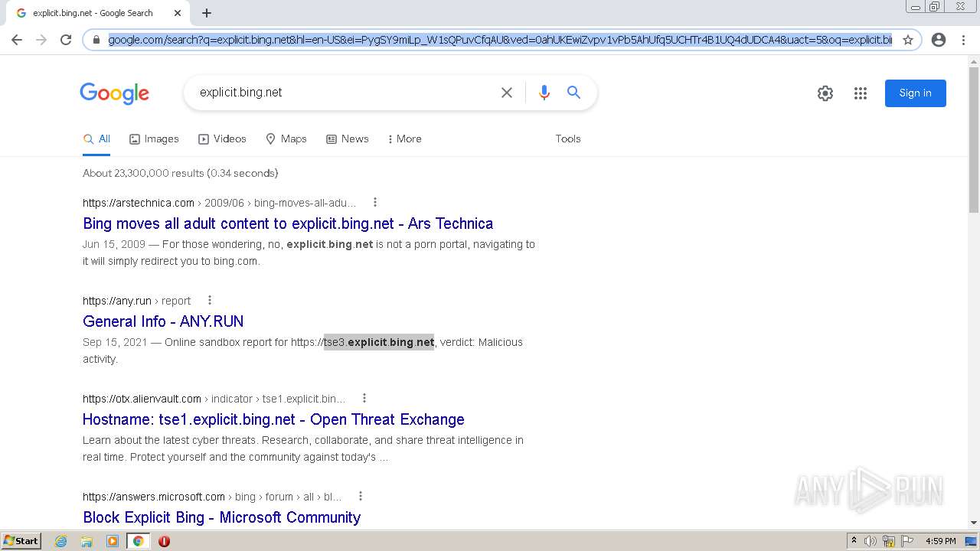This screenshot has width=980, height=551.
Task: Switch to the Videos tab
Action: (x=222, y=139)
